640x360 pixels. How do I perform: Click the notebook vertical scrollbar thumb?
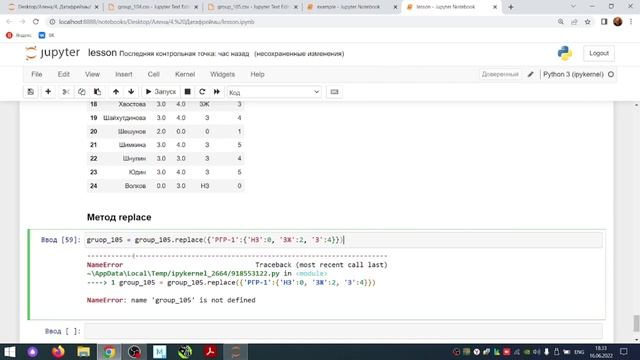pyautogui.click(x=636, y=323)
